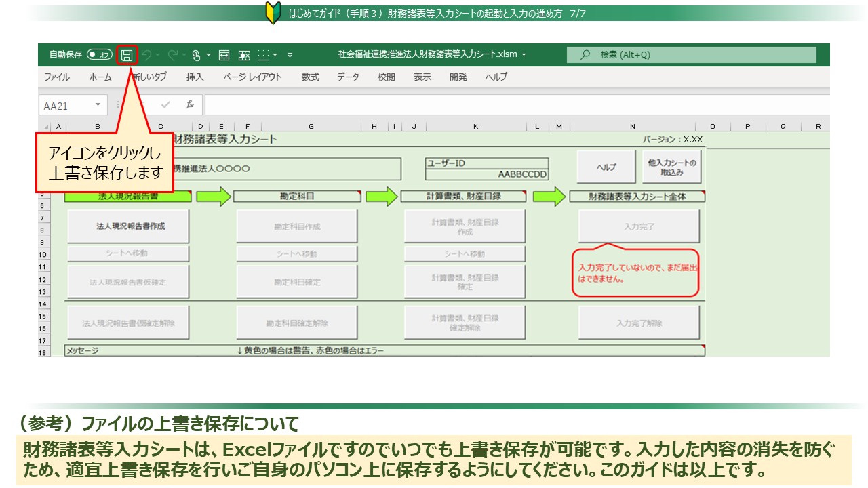Open the ファイル menu tab
Image resolution: width=868 pixels, height=488 pixels.
click(x=57, y=77)
